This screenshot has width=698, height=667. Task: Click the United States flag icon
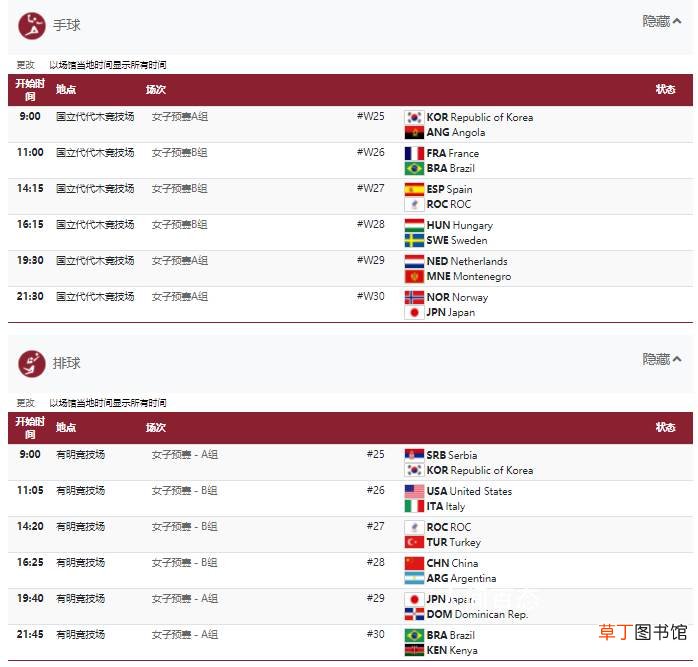[414, 491]
